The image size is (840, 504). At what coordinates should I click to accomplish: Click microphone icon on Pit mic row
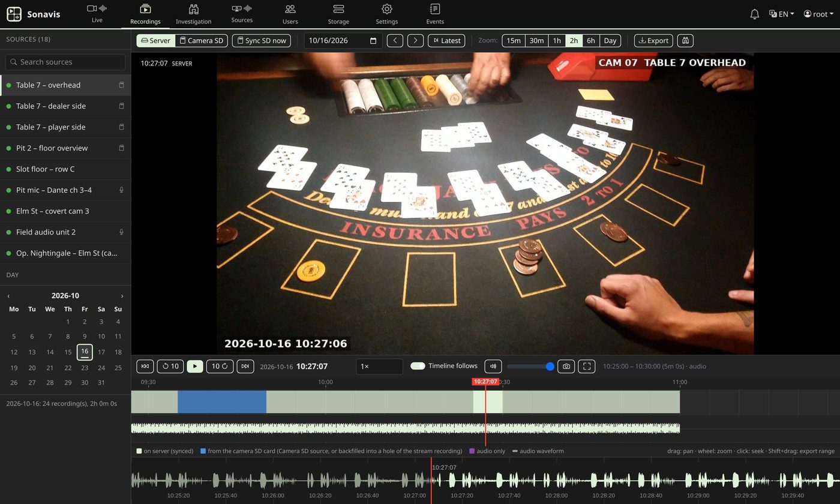121,190
